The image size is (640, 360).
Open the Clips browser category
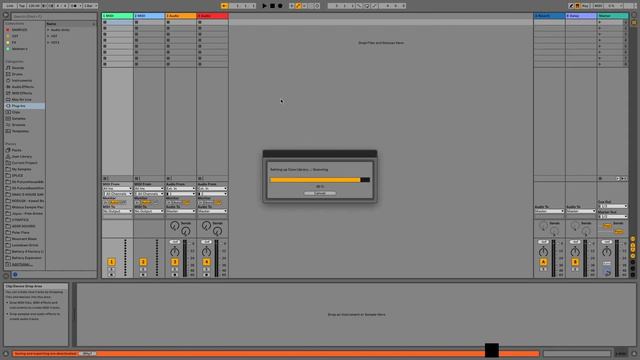point(16,112)
